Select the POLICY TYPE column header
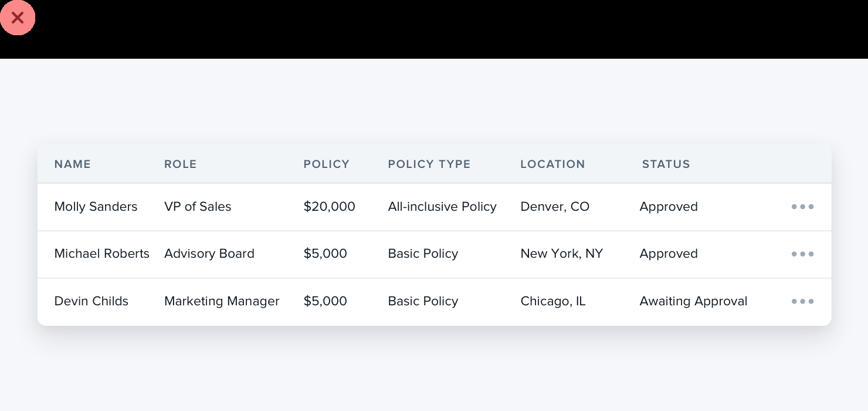 429,164
